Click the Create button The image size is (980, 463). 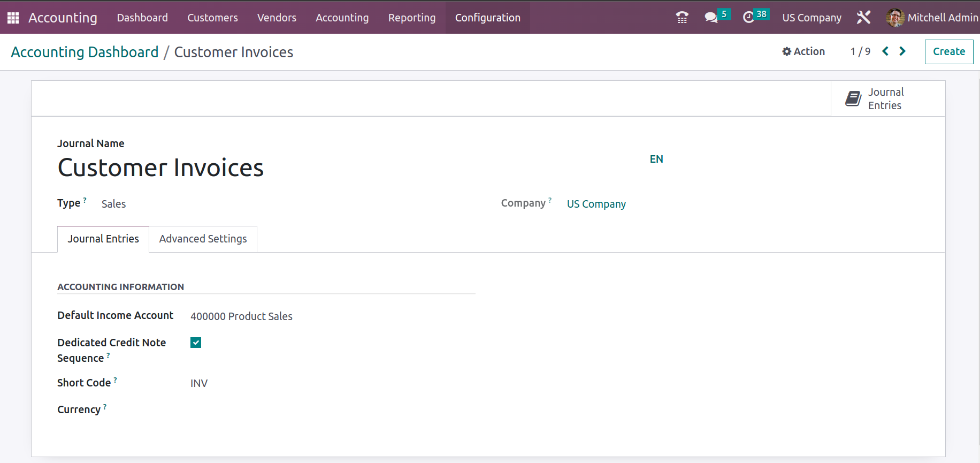(949, 52)
